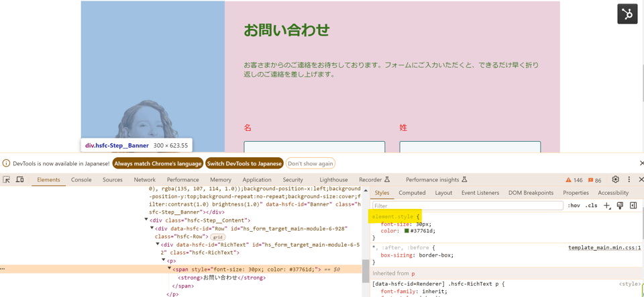This screenshot has height=297, width=644.
Task: Collapse the <p> node
Action: pos(164,261)
